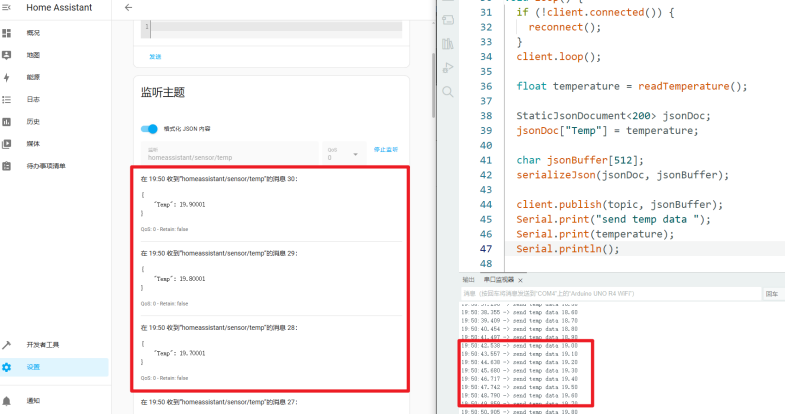Click the back arrow in header
Image resolution: width=786 pixels, height=414 pixels.
[x=128, y=8]
